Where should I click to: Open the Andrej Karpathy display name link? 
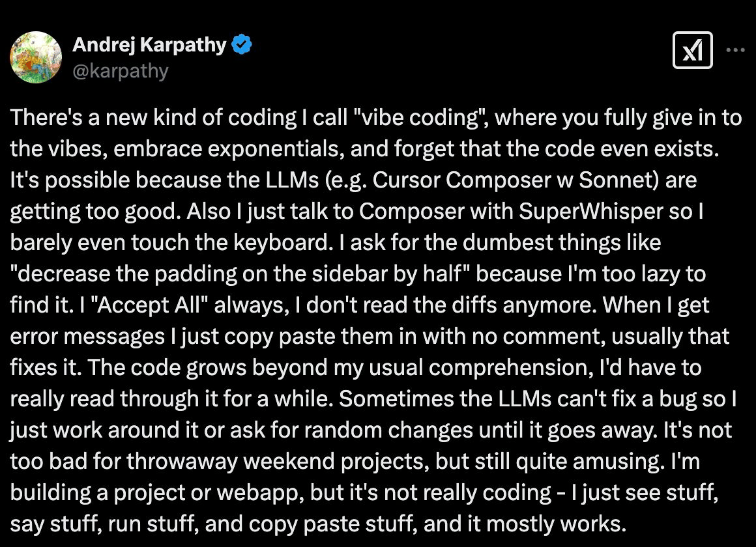(149, 45)
